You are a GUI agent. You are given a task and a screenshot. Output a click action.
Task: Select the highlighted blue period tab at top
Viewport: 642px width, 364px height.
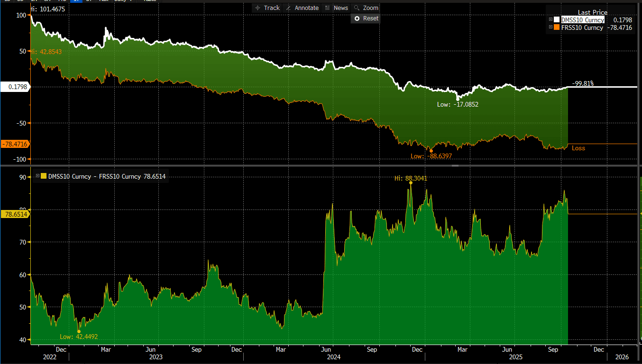point(75,1)
